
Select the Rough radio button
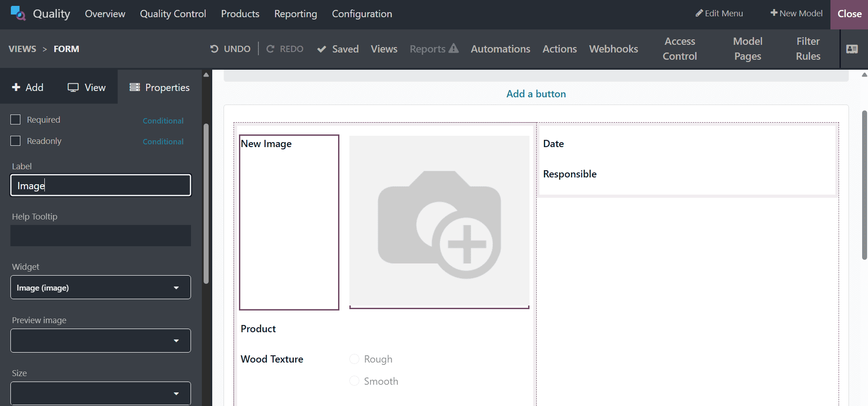pyautogui.click(x=354, y=359)
